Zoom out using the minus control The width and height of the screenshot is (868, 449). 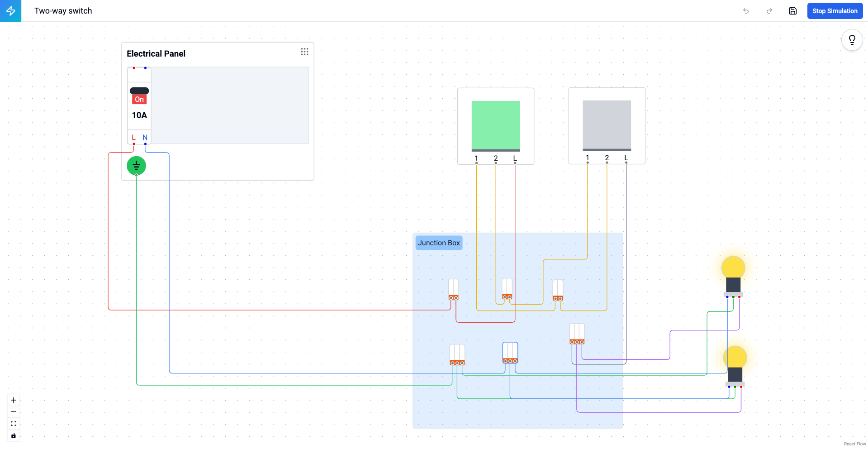[14, 412]
